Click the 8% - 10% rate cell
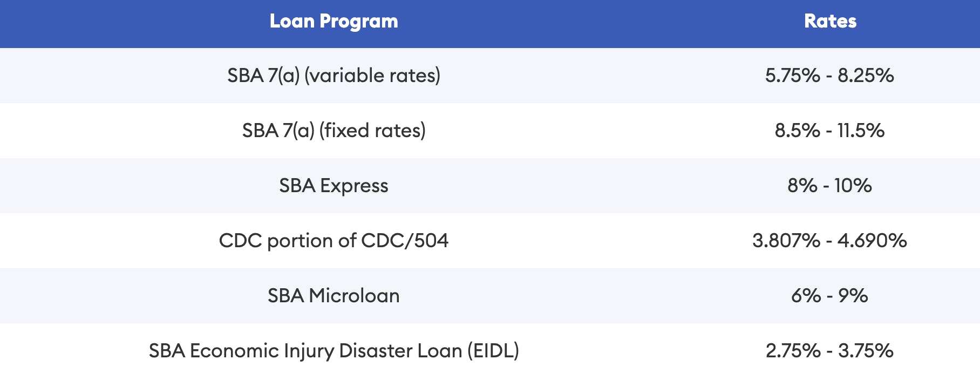This screenshot has width=980, height=380. [829, 186]
